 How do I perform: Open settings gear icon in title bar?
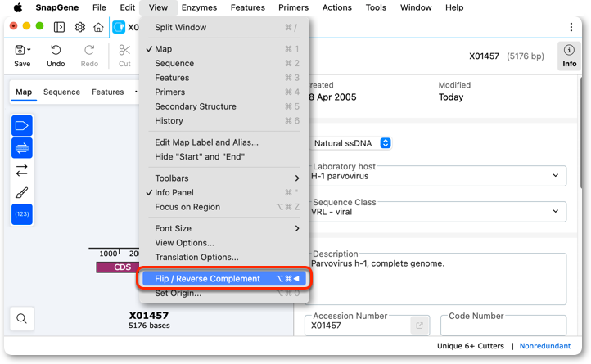click(80, 27)
